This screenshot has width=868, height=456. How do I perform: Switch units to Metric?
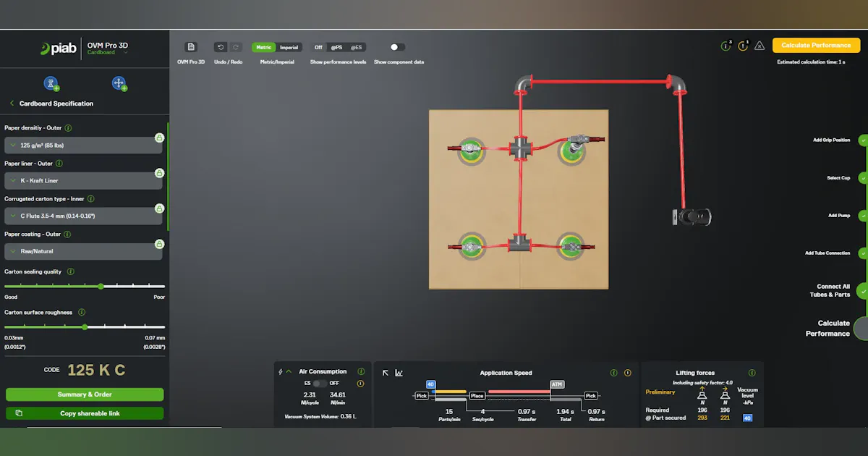click(x=264, y=47)
